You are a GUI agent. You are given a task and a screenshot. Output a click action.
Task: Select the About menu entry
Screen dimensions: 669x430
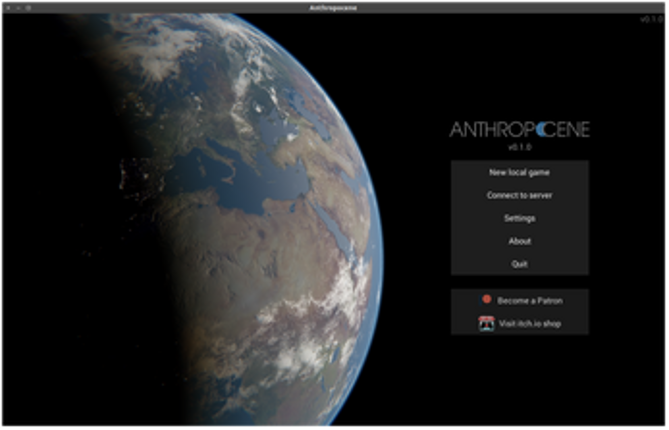pos(520,241)
